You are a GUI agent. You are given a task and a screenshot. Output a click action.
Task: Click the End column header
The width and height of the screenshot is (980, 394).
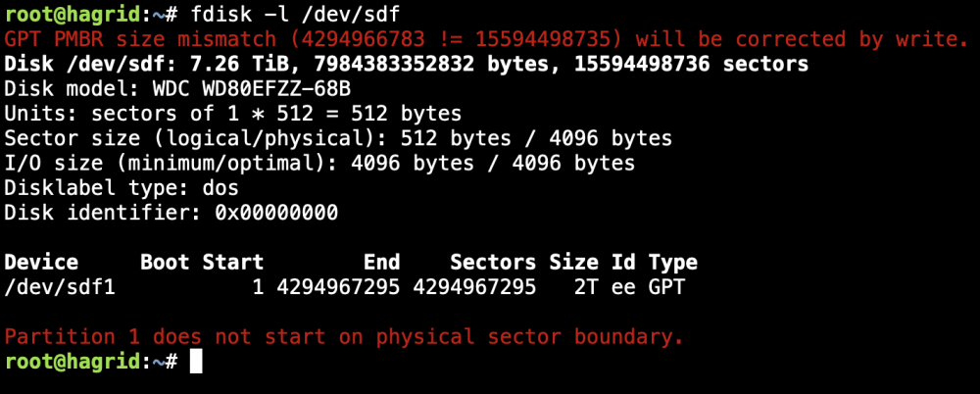(382, 262)
